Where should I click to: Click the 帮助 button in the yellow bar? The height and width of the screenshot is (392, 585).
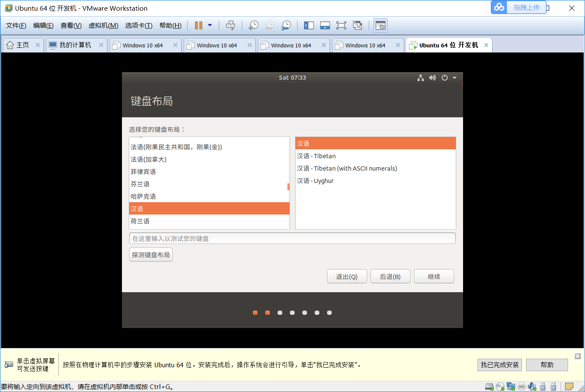coord(547,365)
